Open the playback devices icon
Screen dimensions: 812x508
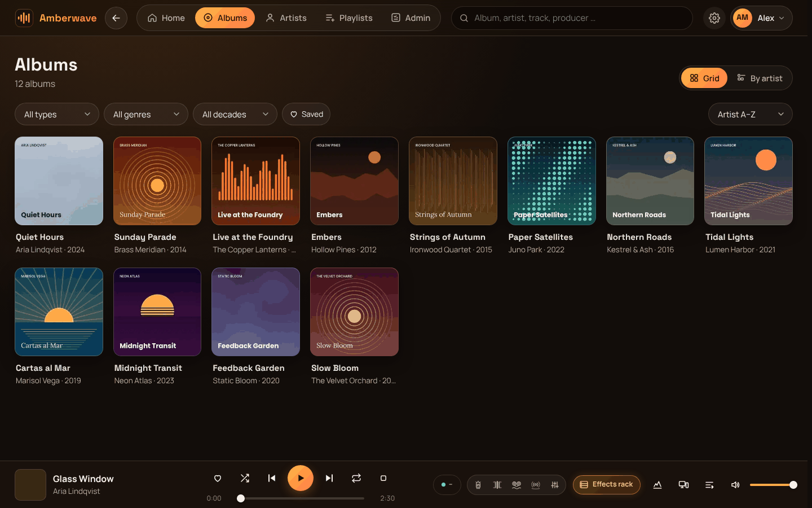point(683,485)
